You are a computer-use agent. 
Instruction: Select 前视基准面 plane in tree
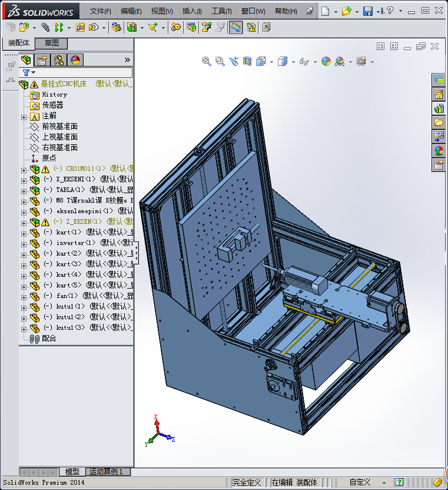point(59,126)
